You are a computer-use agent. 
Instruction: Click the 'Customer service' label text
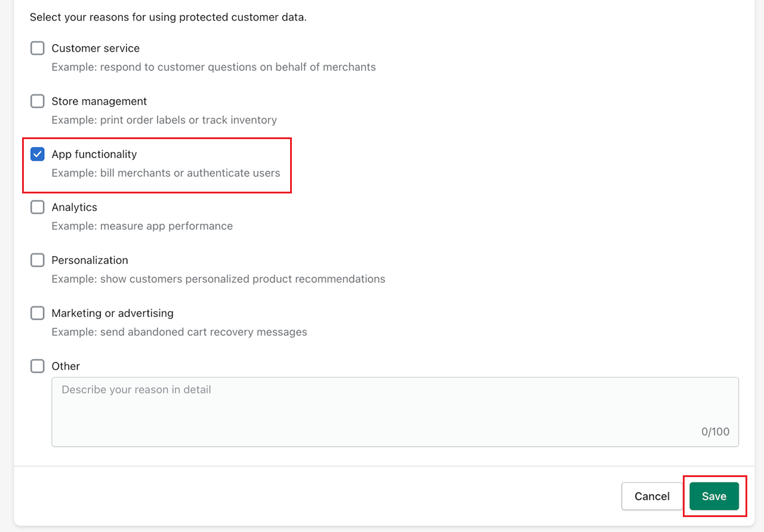click(95, 48)
